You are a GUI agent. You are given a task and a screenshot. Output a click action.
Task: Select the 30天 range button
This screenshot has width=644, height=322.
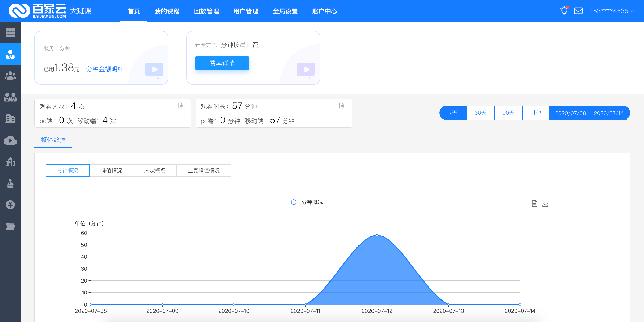tap(481, 113)
